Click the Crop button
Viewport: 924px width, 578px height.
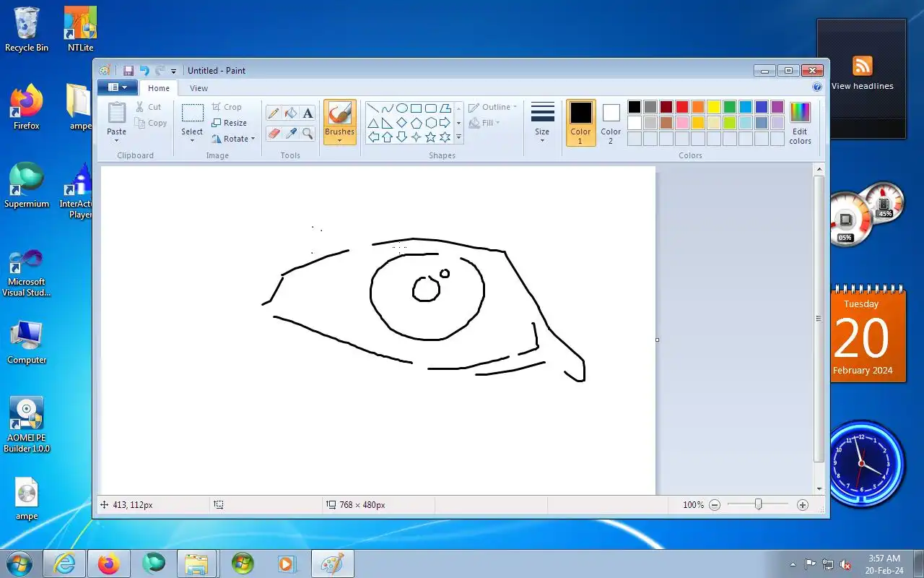pyautogui.click(x=227, y=107)
